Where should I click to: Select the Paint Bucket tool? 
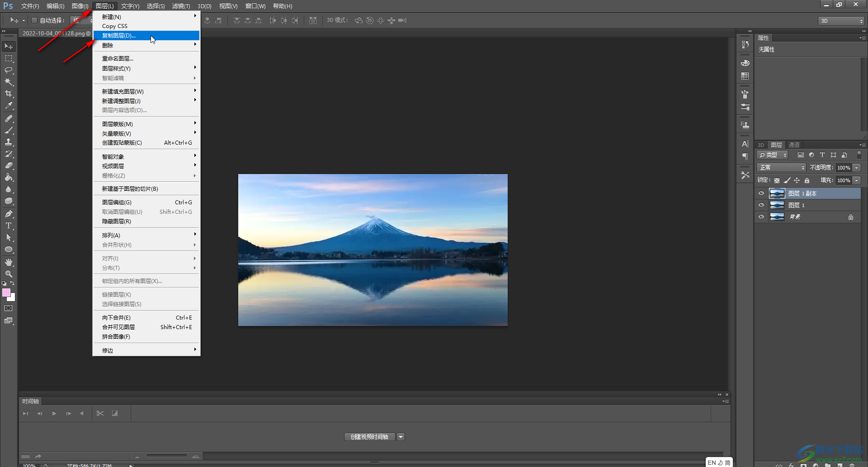tap(9, 177)
